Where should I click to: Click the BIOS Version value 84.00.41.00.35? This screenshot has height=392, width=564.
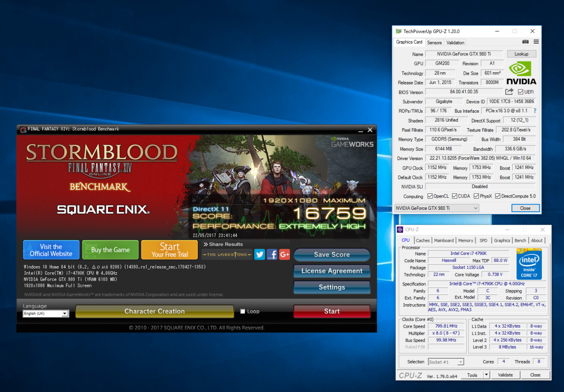[x=464, y=92]
